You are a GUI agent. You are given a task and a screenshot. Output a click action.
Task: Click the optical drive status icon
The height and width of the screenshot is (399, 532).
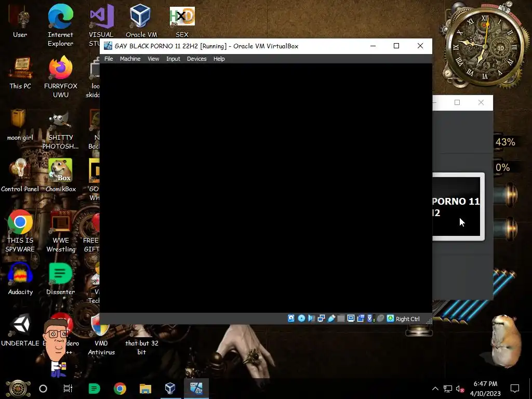click(x=301, y=318)
